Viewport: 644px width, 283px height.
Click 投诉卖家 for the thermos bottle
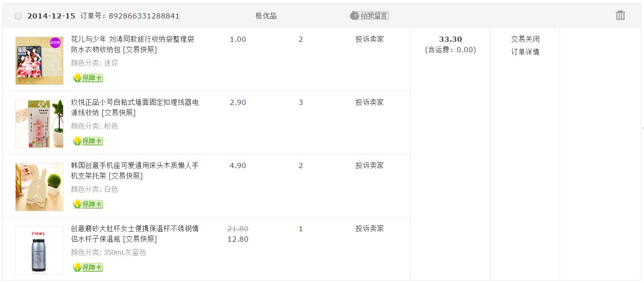369,228
